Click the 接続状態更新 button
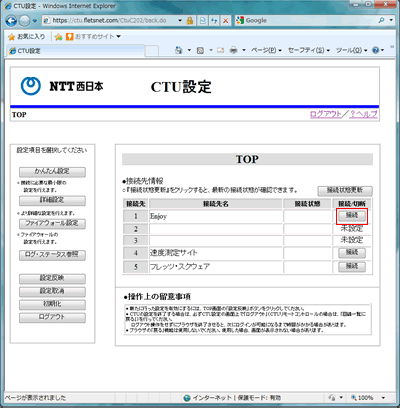Screen dimensions: 400x408 click(345, 191)
